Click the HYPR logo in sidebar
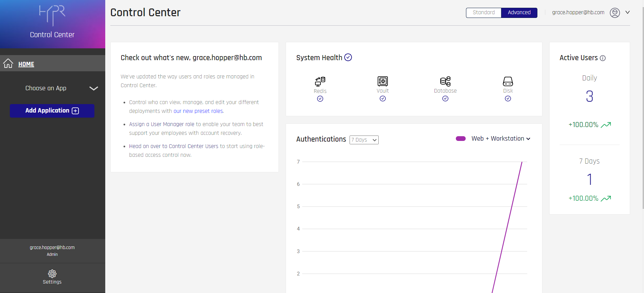Viewport: 644px width, 293px height. point(52,15)
